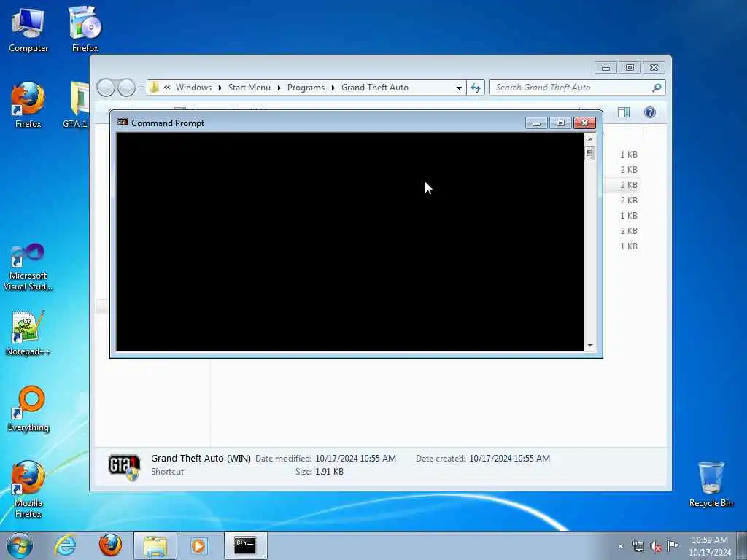Image resolution: width=747 pixels, height=560 pixels.
Task: Switch to Command Prompt taskbar button
Action: click(245, 545)
